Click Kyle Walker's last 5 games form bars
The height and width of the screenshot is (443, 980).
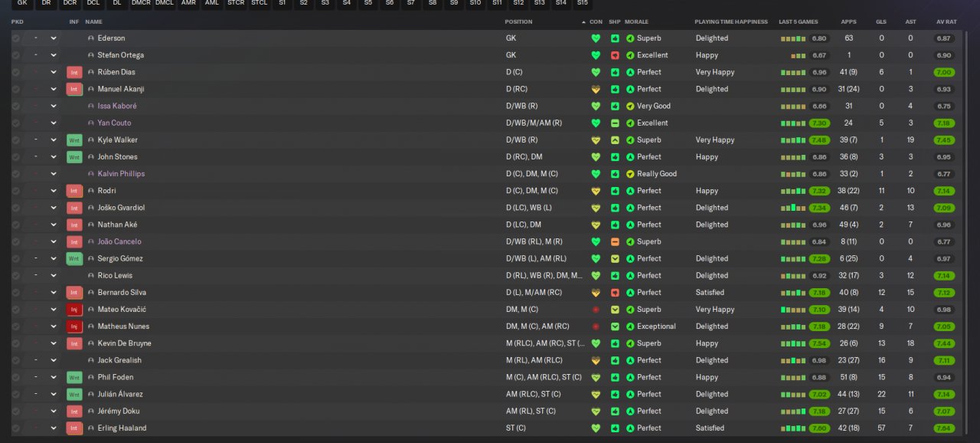793,140
